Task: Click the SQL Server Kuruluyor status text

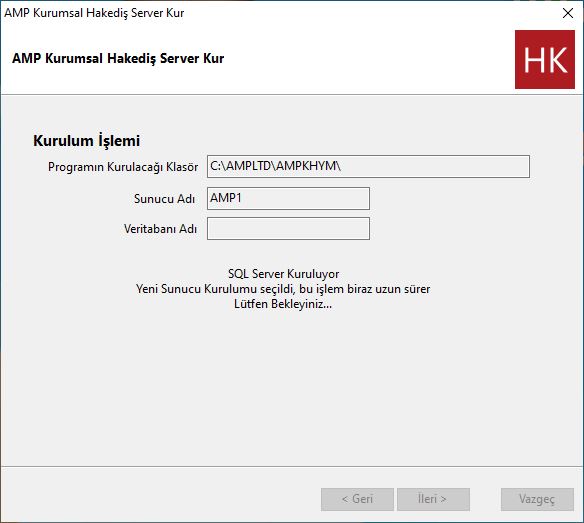Action: click(x=283, y=274)
